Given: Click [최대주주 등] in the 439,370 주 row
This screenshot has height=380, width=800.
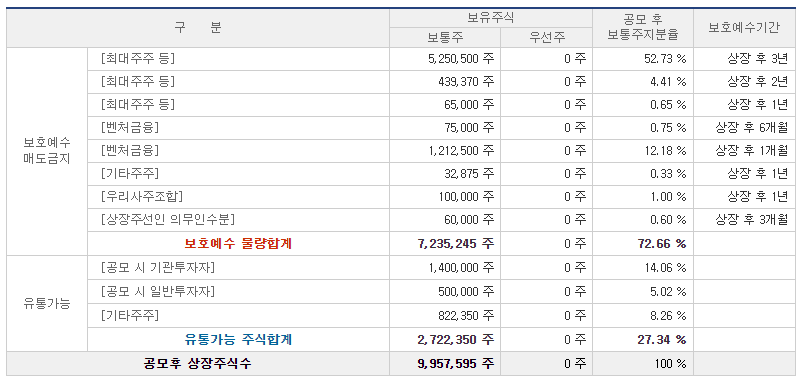Looking at the screenshot, I should coord(138,82).
